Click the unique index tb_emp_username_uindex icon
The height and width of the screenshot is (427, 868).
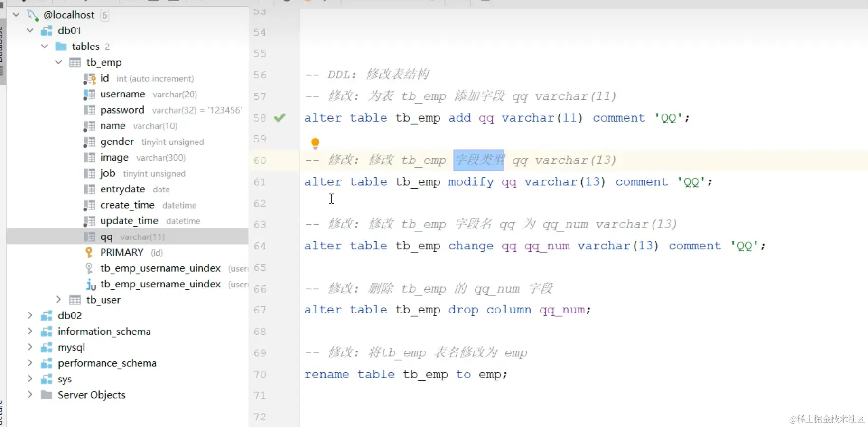click(90, 285)
